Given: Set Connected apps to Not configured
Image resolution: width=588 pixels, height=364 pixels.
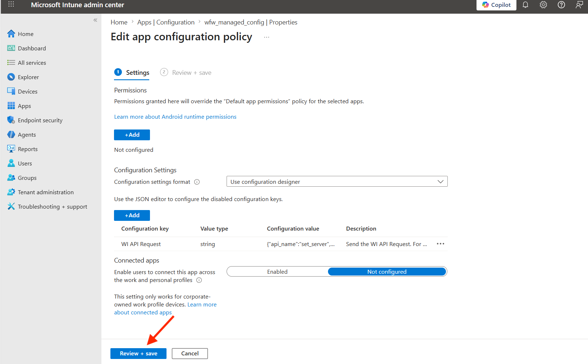Looking at the screenshot, I should 387,272.
